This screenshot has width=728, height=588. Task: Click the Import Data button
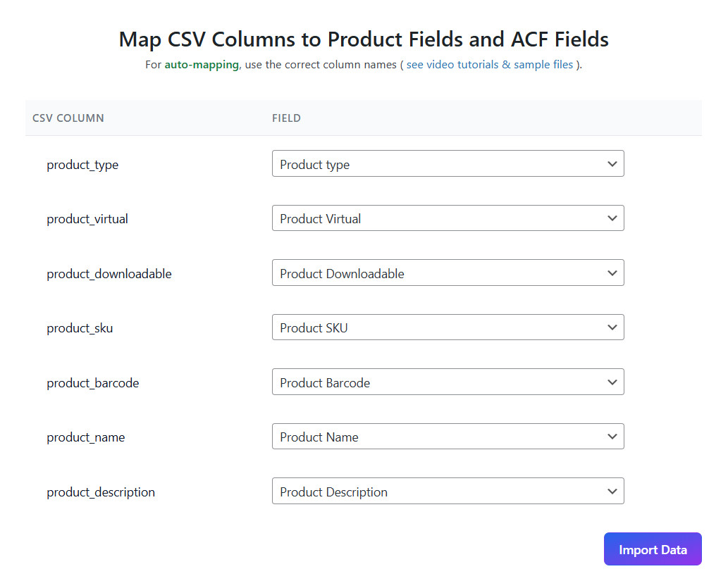tap(653, 549)
